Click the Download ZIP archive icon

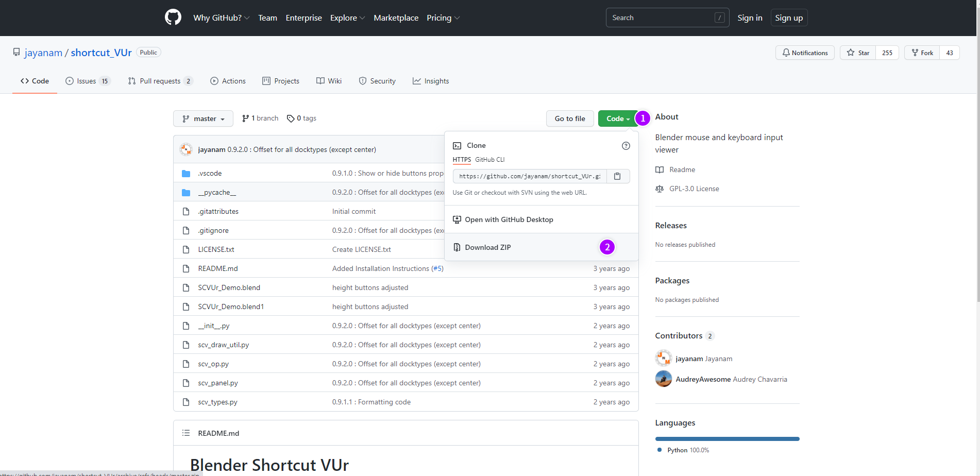pos(457,247)
